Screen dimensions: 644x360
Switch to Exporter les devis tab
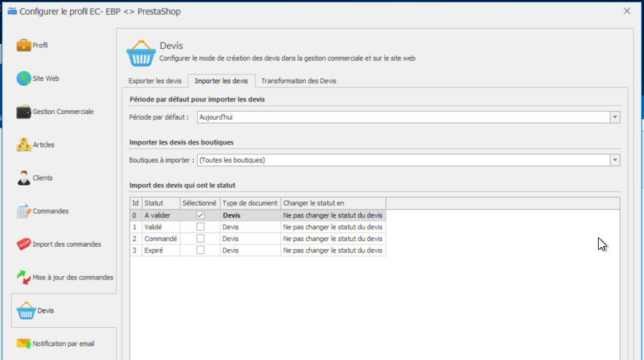tap(154, 81)
